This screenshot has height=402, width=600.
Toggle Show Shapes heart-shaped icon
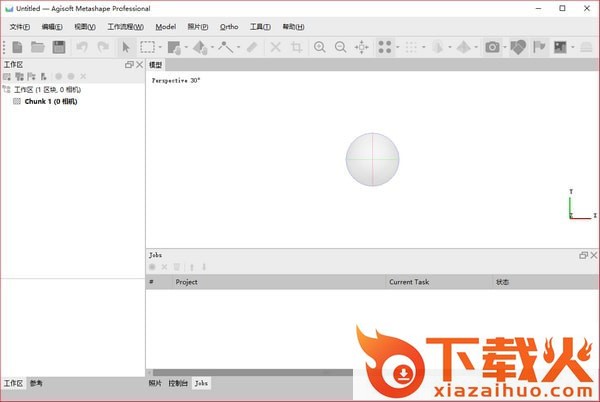coord(518,47)
